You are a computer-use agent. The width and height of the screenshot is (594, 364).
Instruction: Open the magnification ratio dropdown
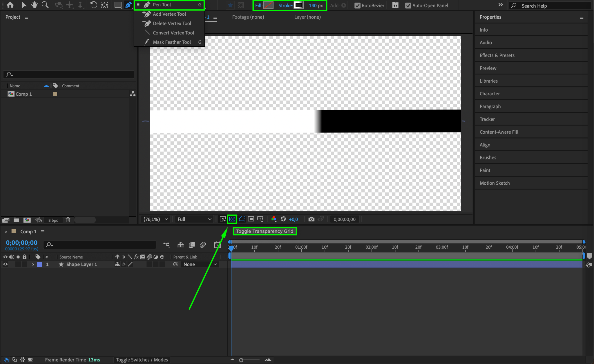pos(156,219)
